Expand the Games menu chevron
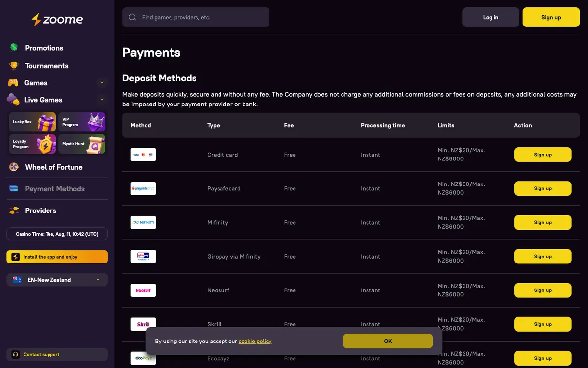588x368 pixels. tap(102, 82)
